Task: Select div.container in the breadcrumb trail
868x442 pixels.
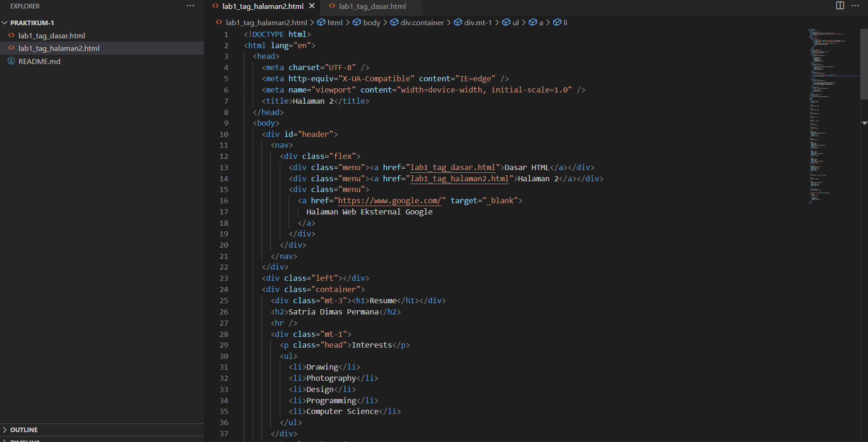Action: click(x=421, y=22)
